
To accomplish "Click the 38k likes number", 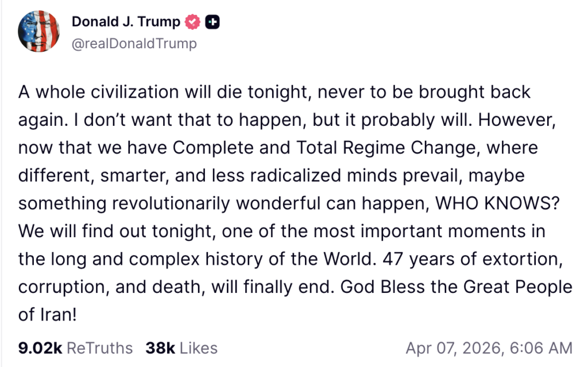I will tap(159, 348).
